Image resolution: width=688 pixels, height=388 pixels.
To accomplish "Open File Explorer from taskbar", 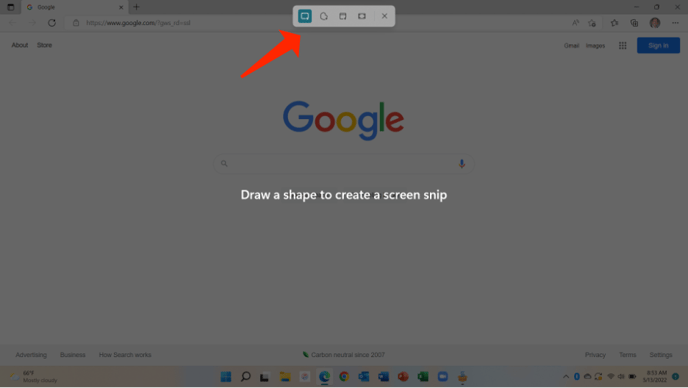I will pyautogui.click(x=285, y=377).
